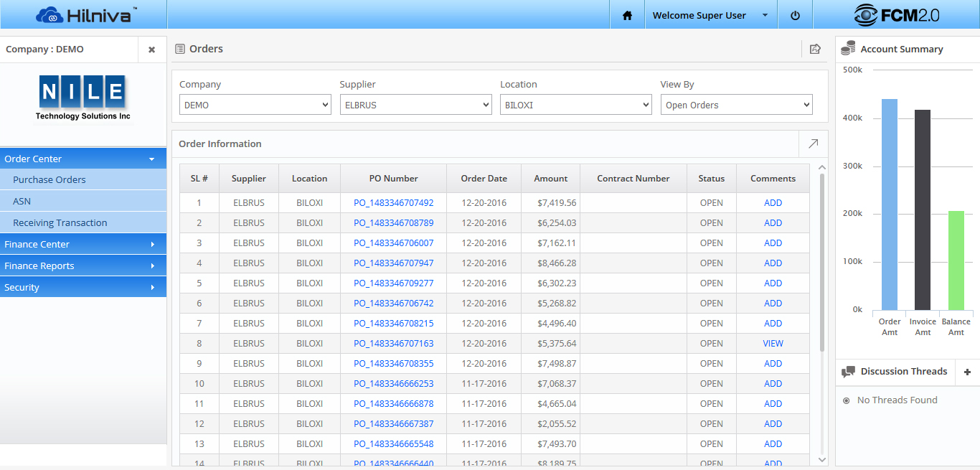Open the Supplier dropdown showing ELBRUS
Image resolution: width=980 pixels, height=470 pixels.
(x=415, y=105)
